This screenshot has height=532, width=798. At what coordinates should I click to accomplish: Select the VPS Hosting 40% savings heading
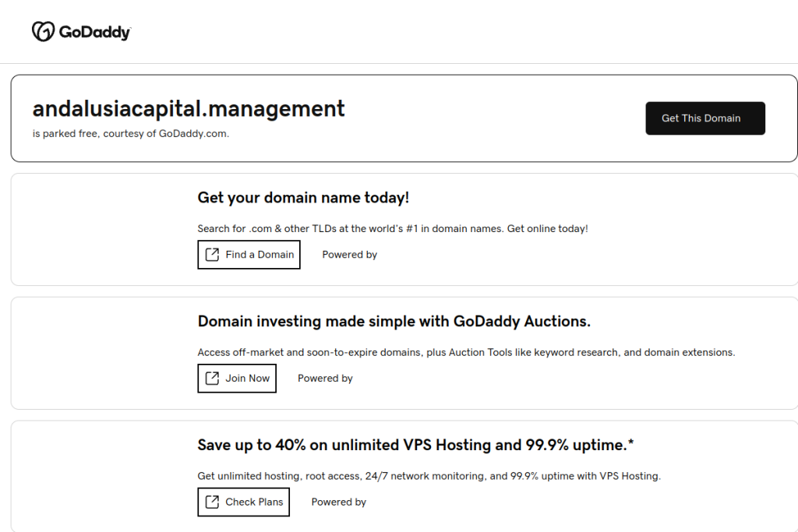tap(415, 446)
